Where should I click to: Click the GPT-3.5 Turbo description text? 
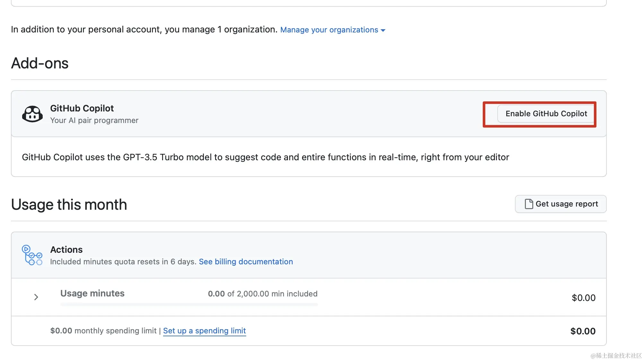[265, 157]
